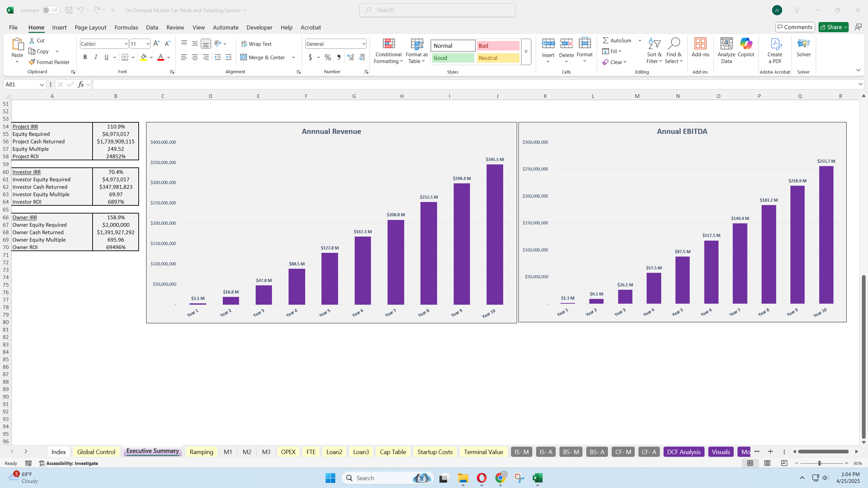The width and height of the screenshot is (868, 488).
Task: Open the DCF Analysis sheet
Action: (x=684, y=451)
